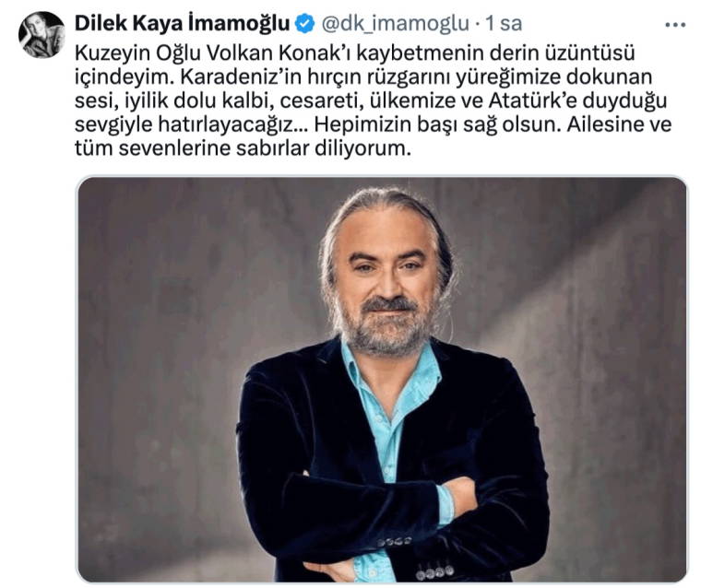Open the @dk_imamoglu handle link
Viewport: 701px width, 588px height.
[x=395, y=24]
